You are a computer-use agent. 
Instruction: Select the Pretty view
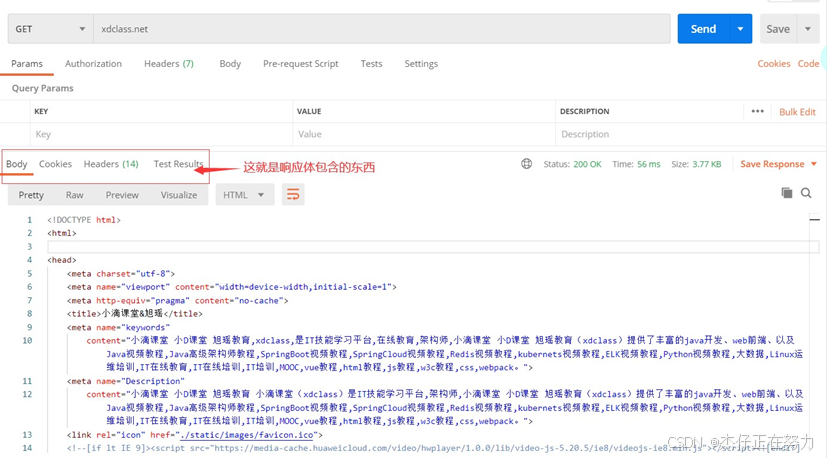(31, 195)
